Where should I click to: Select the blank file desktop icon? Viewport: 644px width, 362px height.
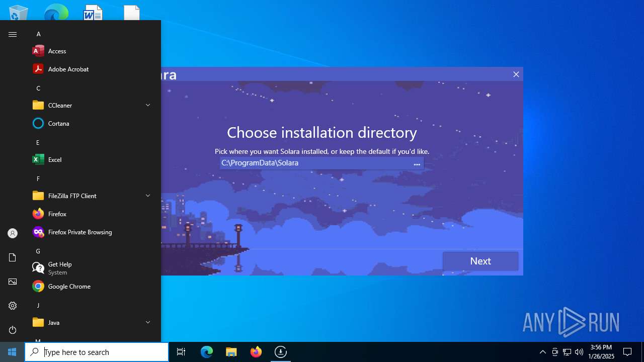[132, 12]
